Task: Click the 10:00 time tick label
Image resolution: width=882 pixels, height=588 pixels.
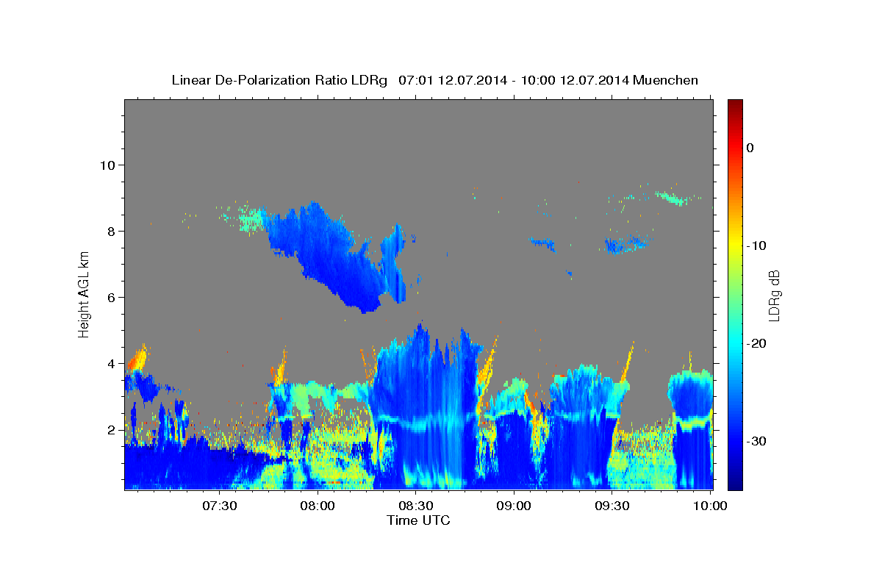Action: (x=710, y=506)
